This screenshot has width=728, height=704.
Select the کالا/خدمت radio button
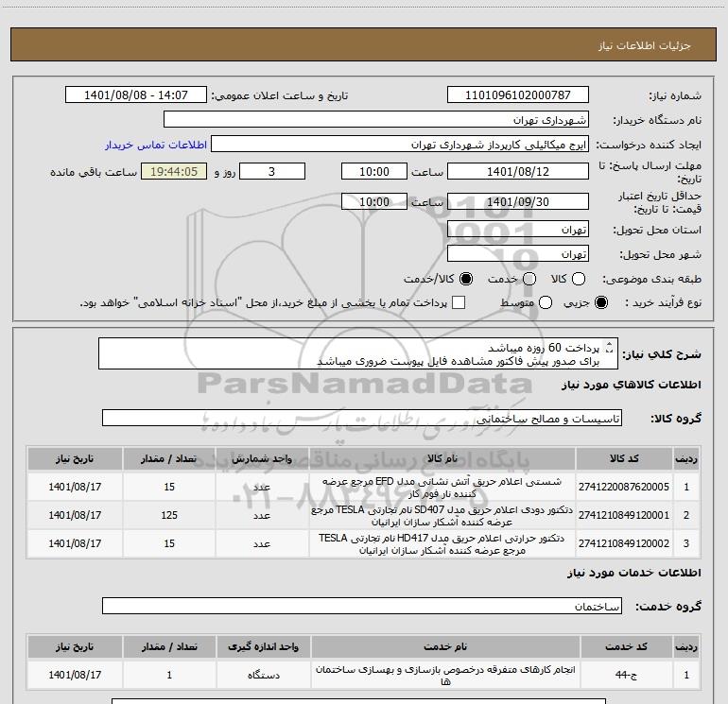point(466,279)
